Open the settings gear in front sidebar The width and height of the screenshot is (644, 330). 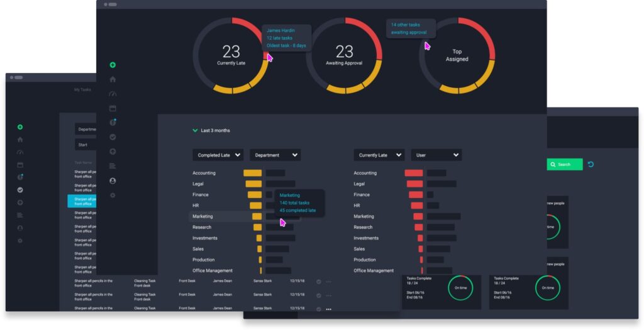click(x=113, y=195)
